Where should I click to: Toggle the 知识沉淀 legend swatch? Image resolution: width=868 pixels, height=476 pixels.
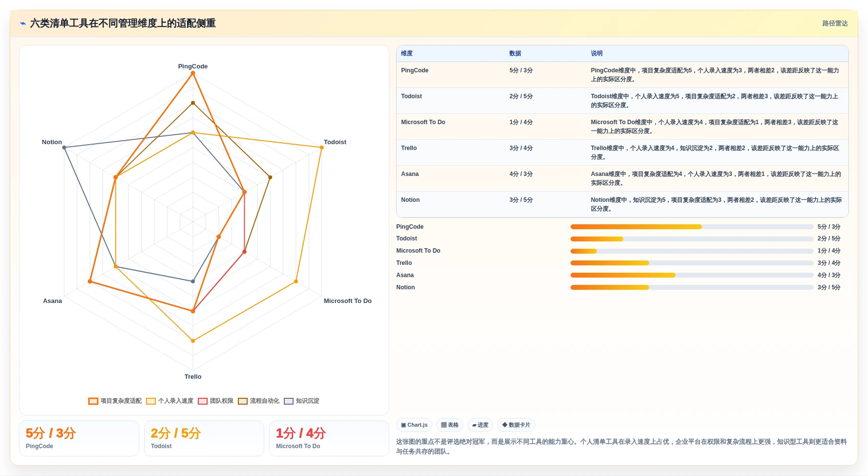click(289, 401)
